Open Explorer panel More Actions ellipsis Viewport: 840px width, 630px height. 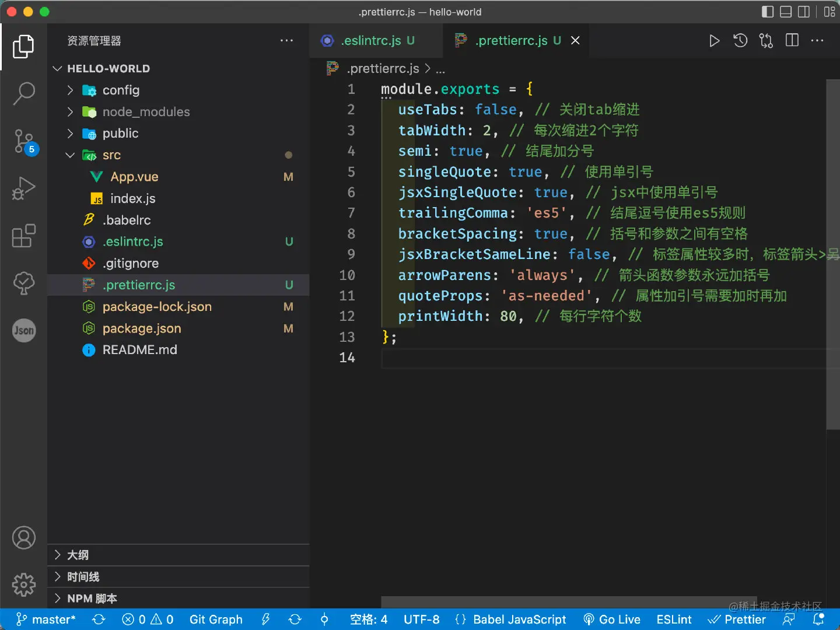[x=286, y=41]
